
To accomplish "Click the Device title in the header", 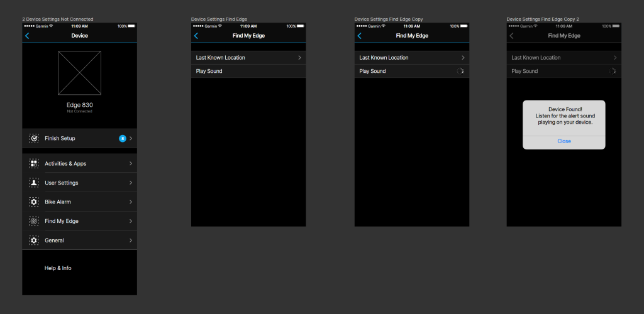I will click(x=80, y=36).
